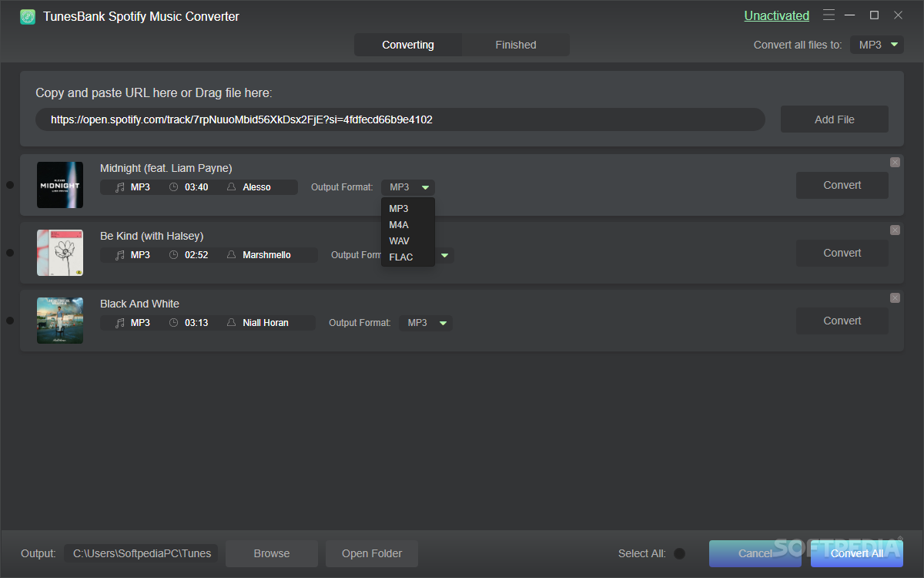Click the TunesBank app logo icon
The height and width of the screenshot is (578, 924).
pos(28,16)
